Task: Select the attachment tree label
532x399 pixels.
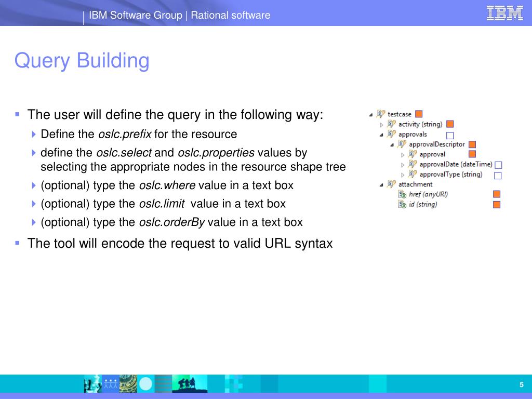Action: click(415, 184)
